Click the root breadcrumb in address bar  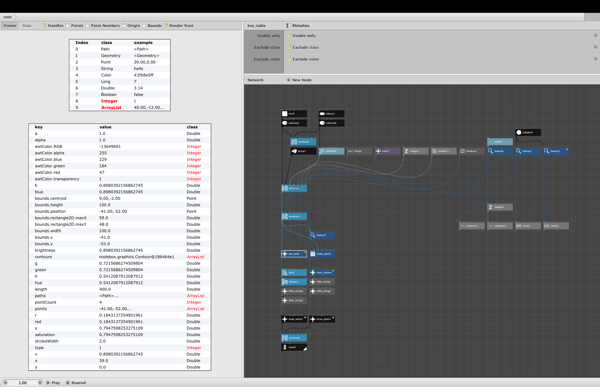pos(8,17)
